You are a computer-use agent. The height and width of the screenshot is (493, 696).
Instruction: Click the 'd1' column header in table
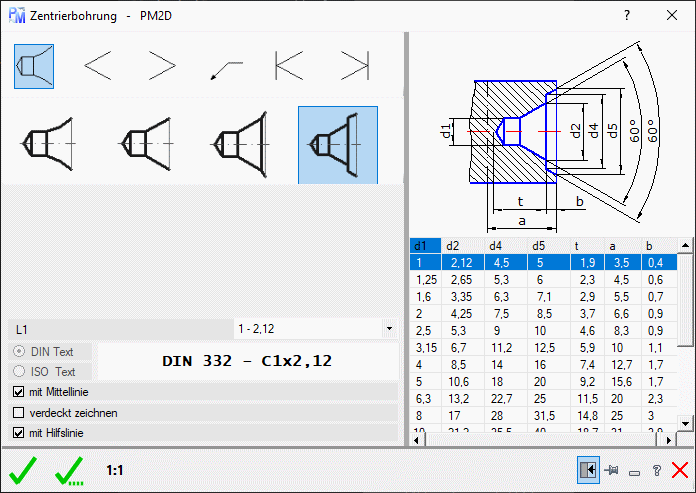tap(426, 245)
